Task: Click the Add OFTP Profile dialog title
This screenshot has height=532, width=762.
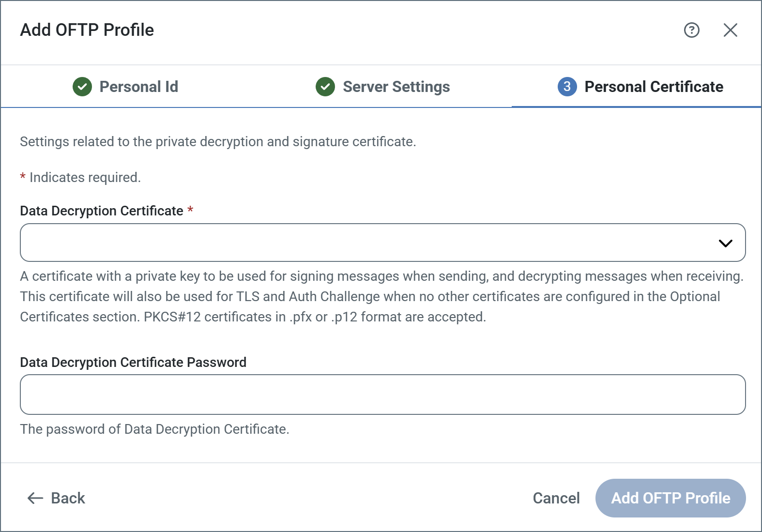Action: pos(87,30)
